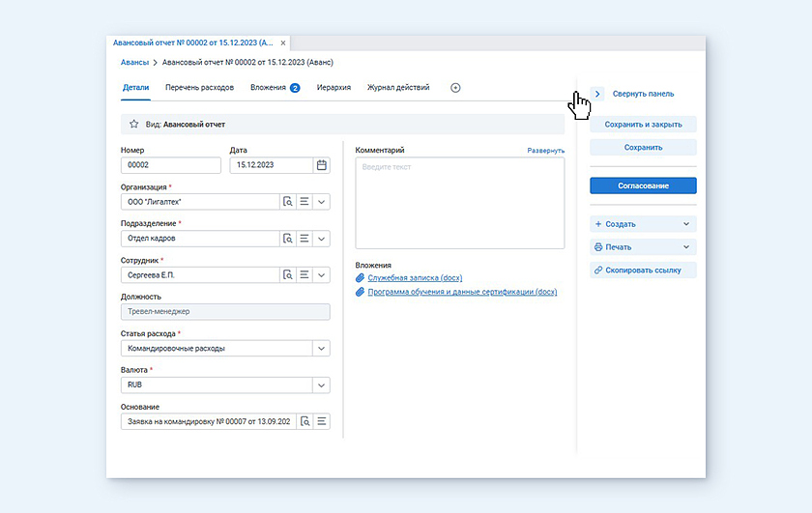Open list icon in Подразделение field
812x513 pixels.
tap(304, 239)
